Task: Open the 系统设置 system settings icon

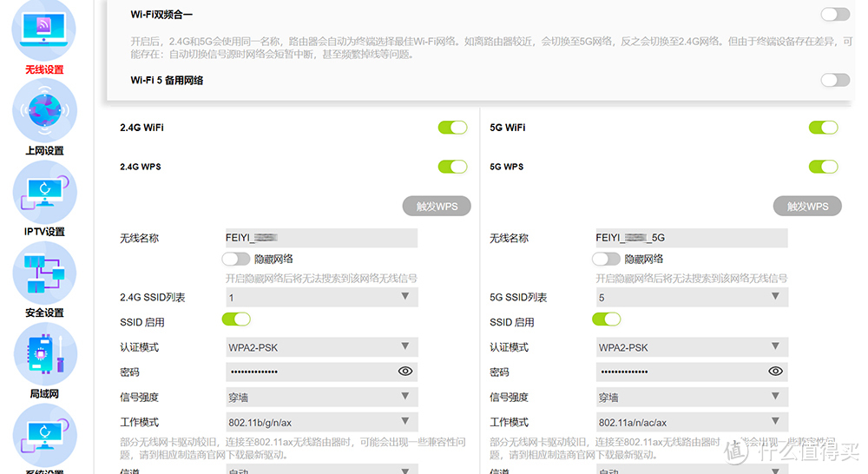Action: (x=44, y=435)
